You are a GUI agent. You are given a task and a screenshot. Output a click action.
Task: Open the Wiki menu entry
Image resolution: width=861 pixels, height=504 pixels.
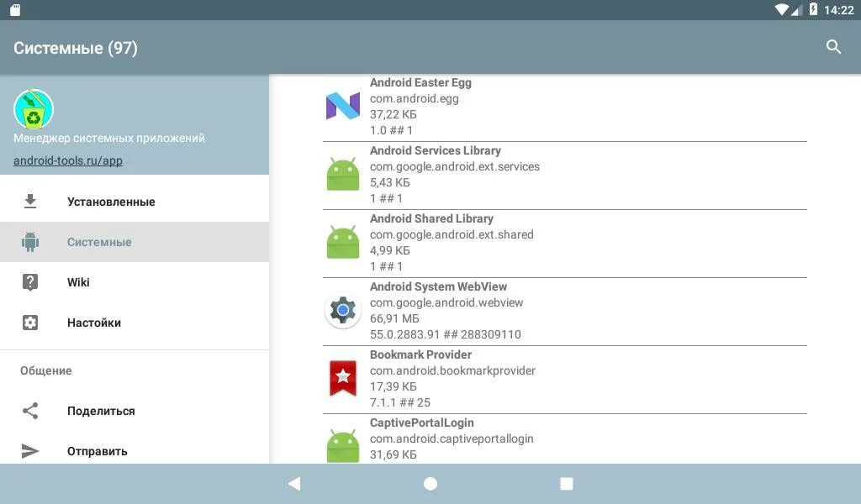click(x=135, y=282)
